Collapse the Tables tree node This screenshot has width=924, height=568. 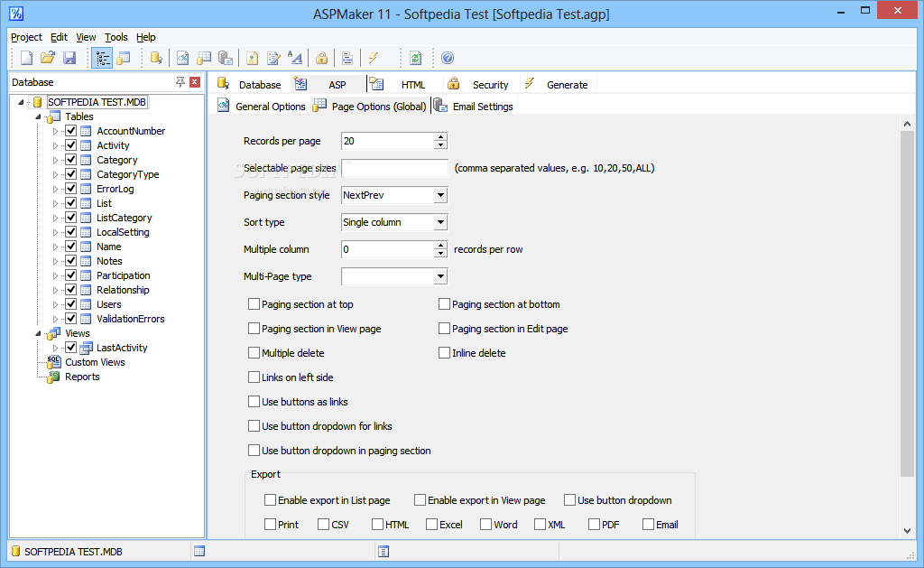38,116
